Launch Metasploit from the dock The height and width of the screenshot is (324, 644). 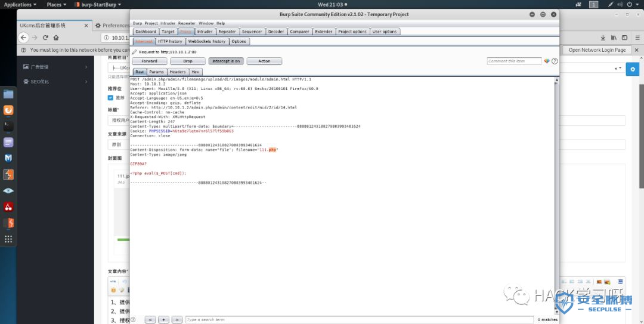point(8,158)
